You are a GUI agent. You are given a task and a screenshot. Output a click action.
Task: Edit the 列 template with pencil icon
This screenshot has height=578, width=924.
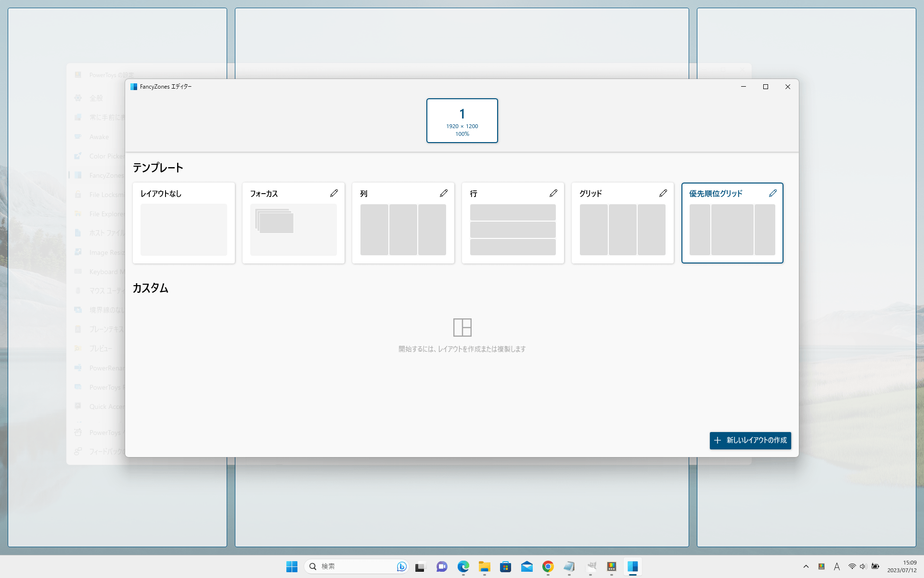click(x=444, y=193)
